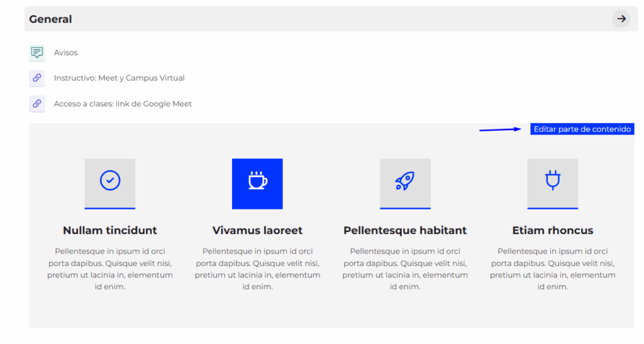644x344 pixels.
Task: Select the power plug icon tile
Action: 552,182
